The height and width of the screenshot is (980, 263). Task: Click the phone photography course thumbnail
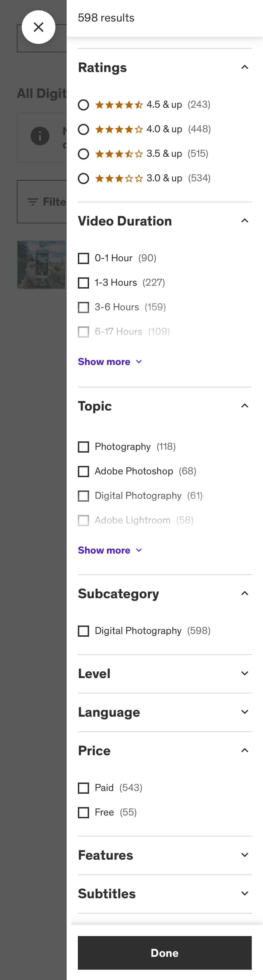42,264
